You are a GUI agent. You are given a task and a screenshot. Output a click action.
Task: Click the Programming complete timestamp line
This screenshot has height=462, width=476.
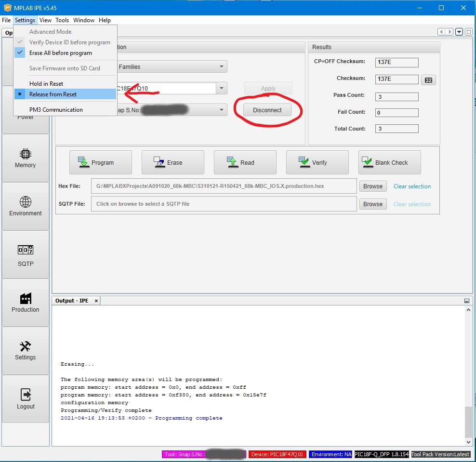click(142, 418)
